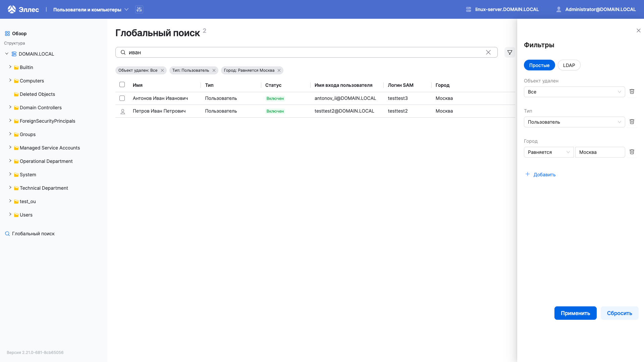644x362 pixels.
Task: Click the Deleted Objects folder icon
Action: coord(16,95)
